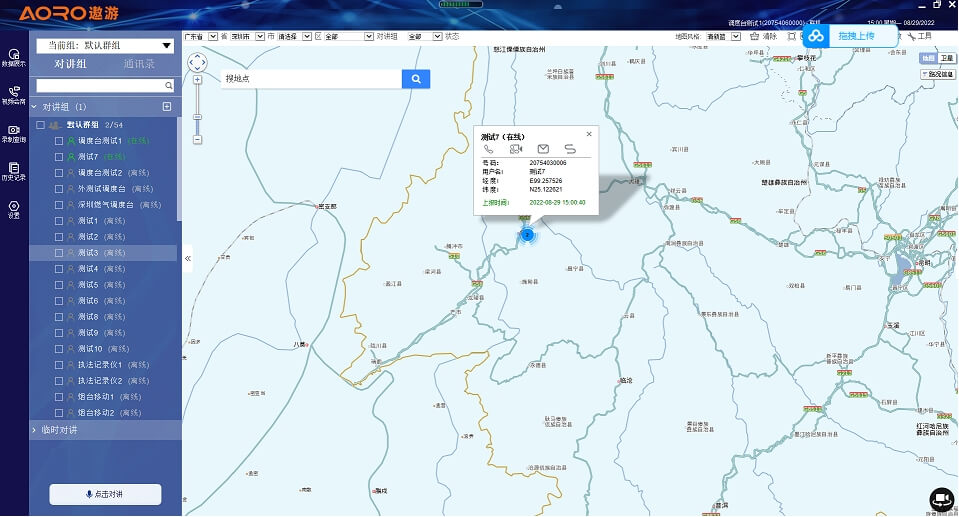Tick the checkbox for 测试1
This screenshot has height=517, width=959.
click(x=59, y=221)
